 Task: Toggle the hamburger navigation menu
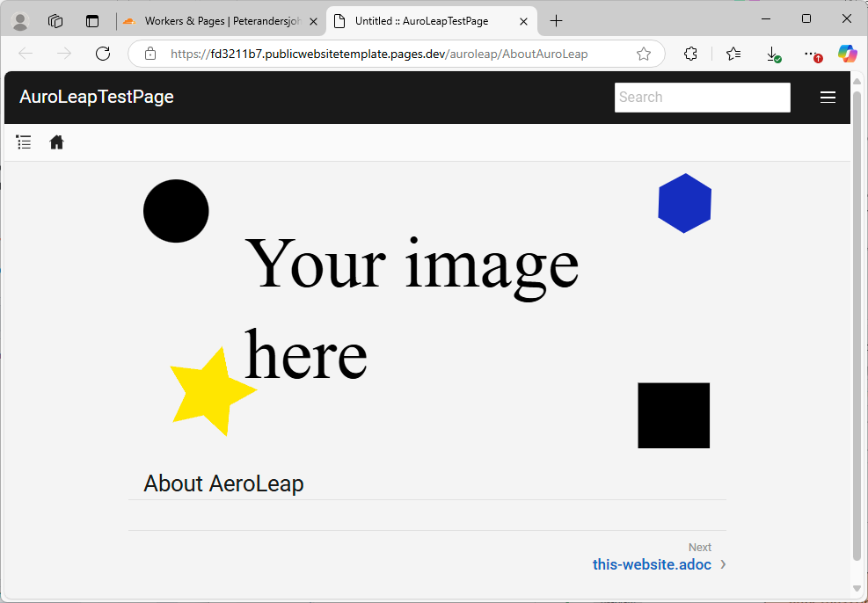coord(828,97)
